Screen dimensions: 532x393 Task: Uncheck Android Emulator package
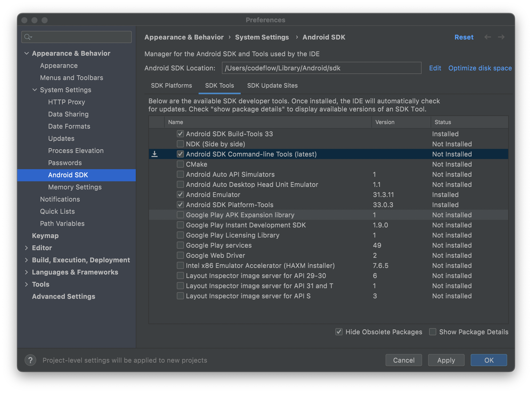click(x=180, y=194)
